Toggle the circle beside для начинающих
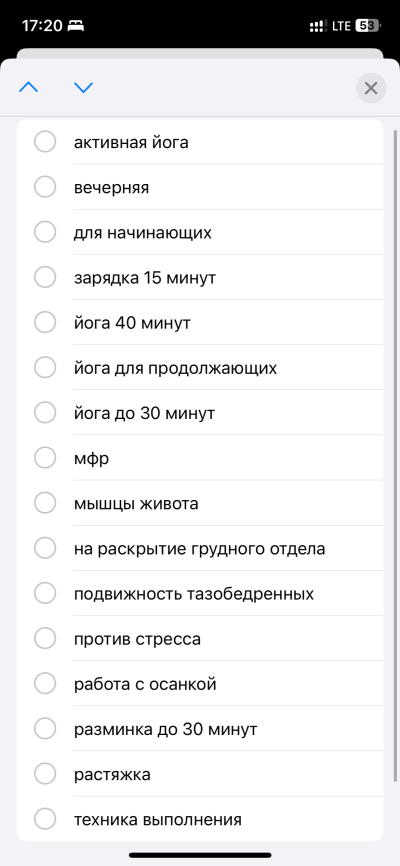This screenshot has width=400, height=866. coord(45,233)
